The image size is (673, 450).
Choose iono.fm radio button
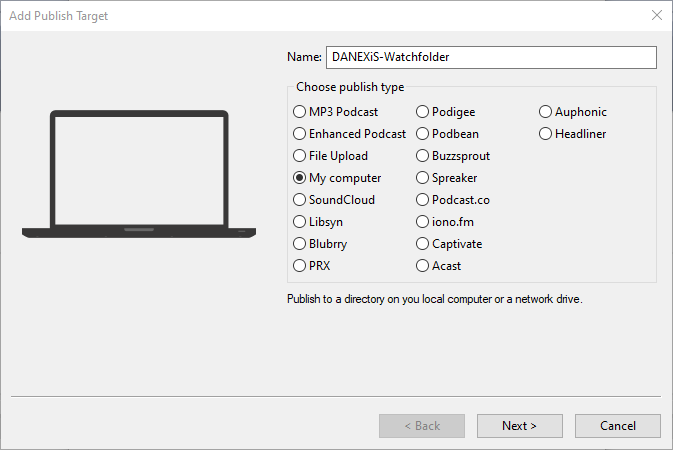[423, 222]
